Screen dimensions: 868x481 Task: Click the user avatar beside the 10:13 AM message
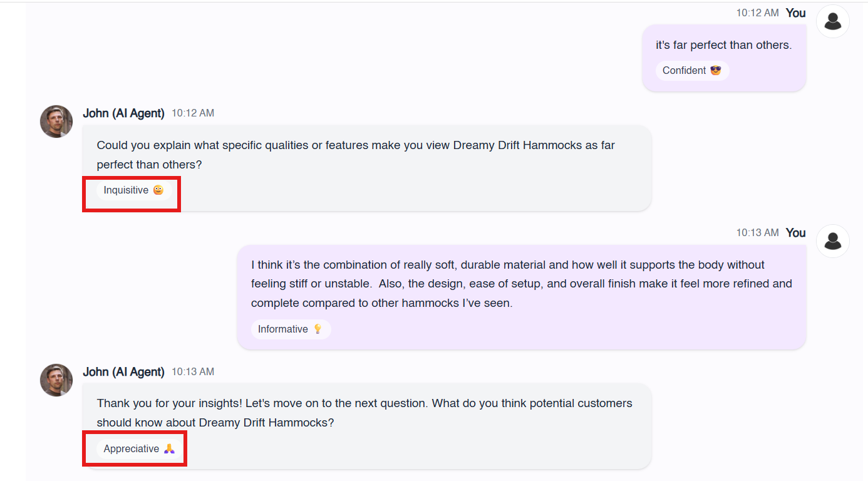click(833, 241)
